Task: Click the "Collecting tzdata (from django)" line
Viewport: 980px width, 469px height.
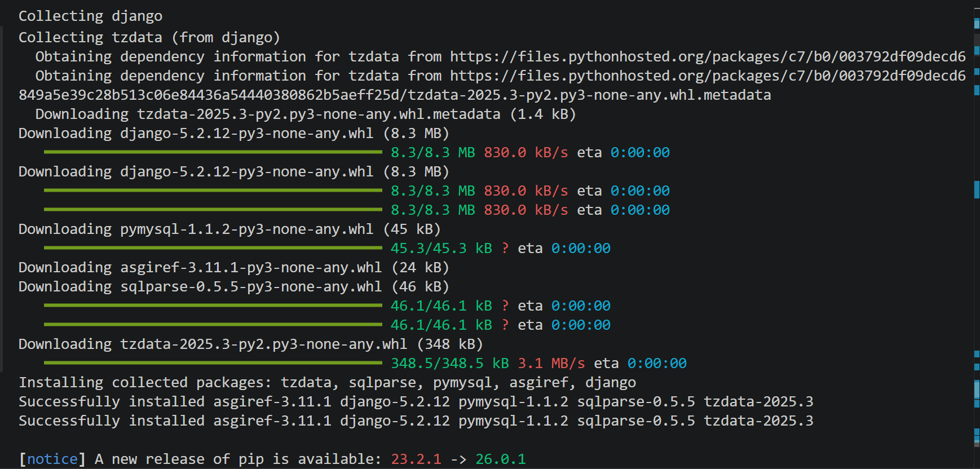Action: pos(149,37)
